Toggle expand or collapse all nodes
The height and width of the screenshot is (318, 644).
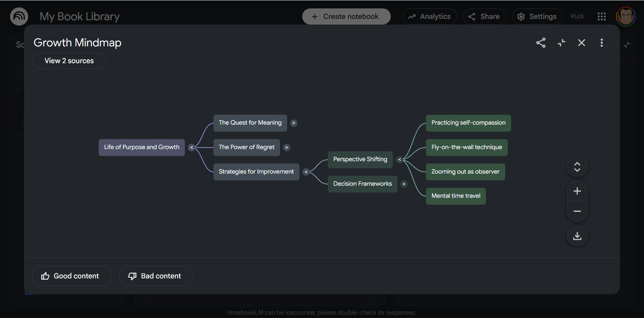pyautogui.click(x=577, y=167)
